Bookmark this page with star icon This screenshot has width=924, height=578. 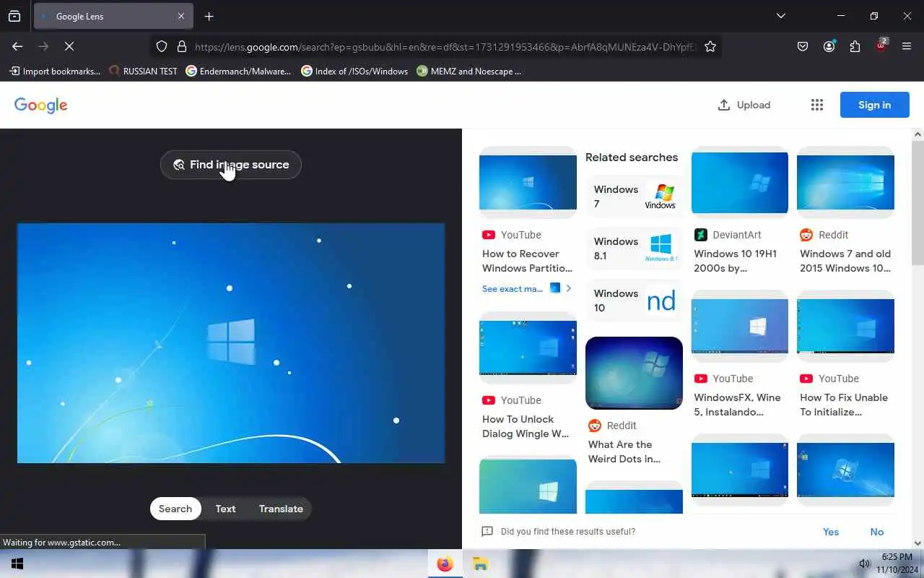click(x=710, y=46)
